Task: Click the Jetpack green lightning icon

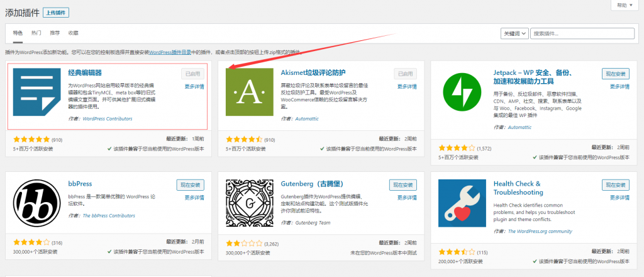Action: click(x=462, y=92)
